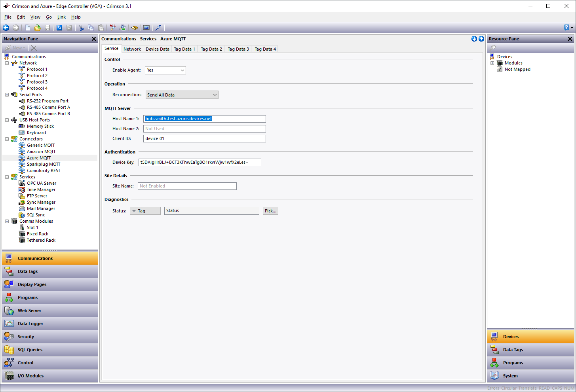Open the Enable Agent dropdown
This screenshot has height=392, width=576.
(x=165, y=70)
